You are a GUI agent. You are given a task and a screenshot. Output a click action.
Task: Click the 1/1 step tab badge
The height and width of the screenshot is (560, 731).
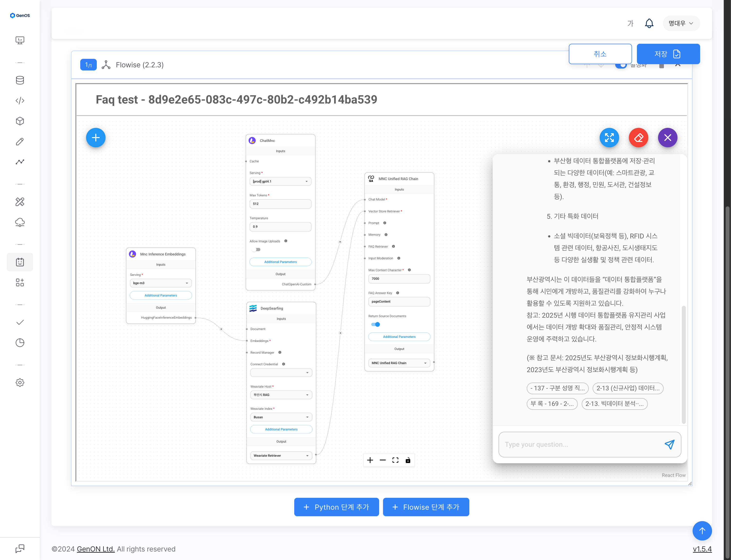pyautogui.click(x=88, y=65)
